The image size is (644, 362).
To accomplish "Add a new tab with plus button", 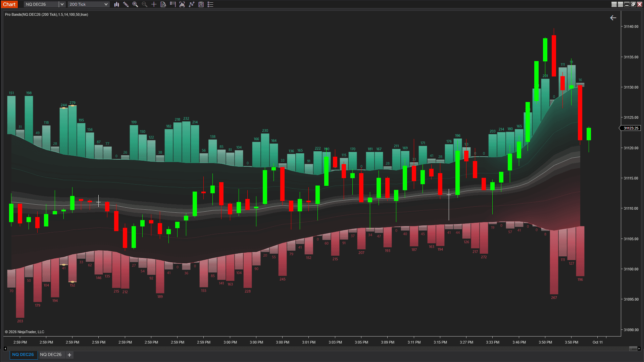I will (x=69, y=355).
